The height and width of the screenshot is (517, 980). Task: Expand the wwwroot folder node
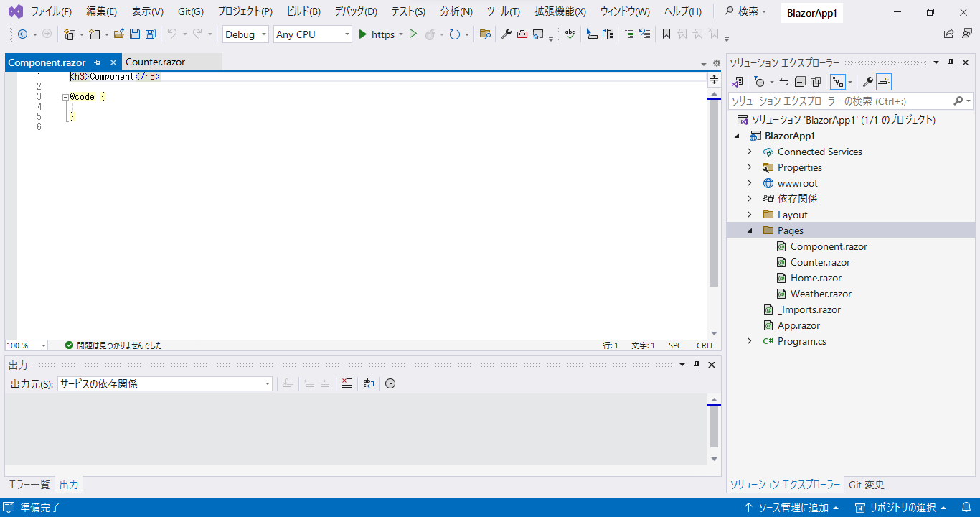(750, 183)
